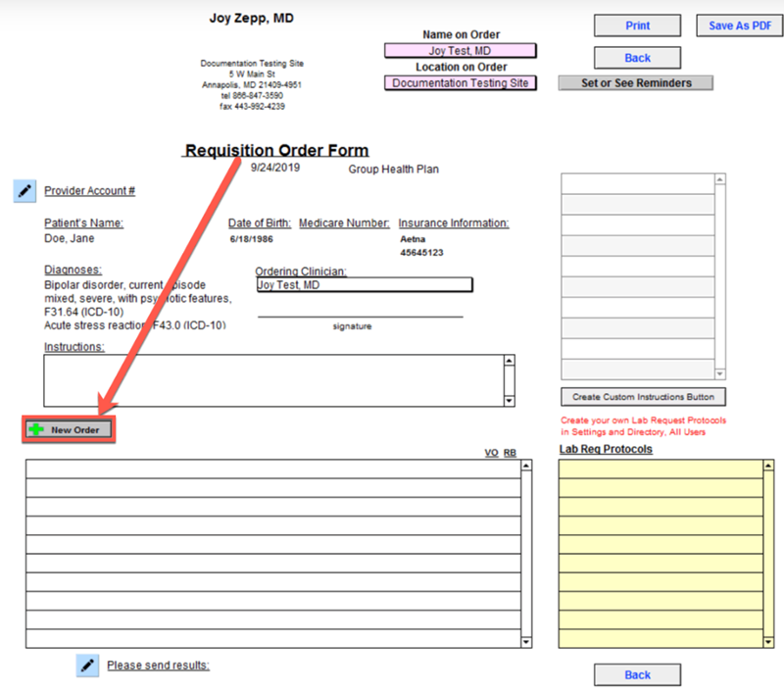Open the Name on Order field
Image resolution: width=784 pixels, height=692 pixels.
tap(460, 51)
